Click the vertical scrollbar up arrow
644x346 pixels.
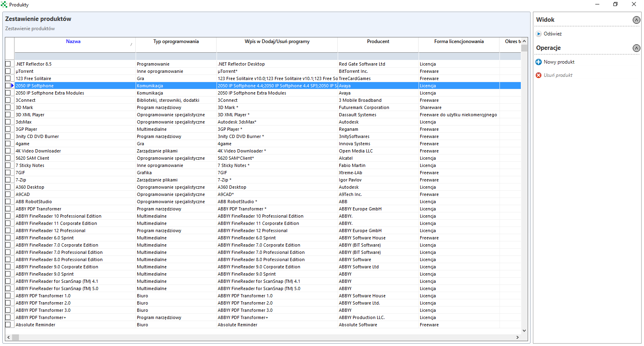pos(524,41)
